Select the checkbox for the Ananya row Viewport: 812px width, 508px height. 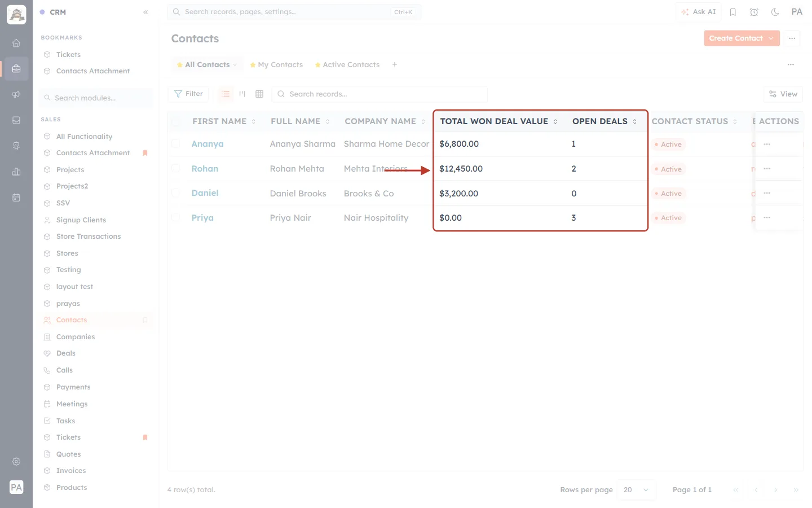click(x=176, y=144)
